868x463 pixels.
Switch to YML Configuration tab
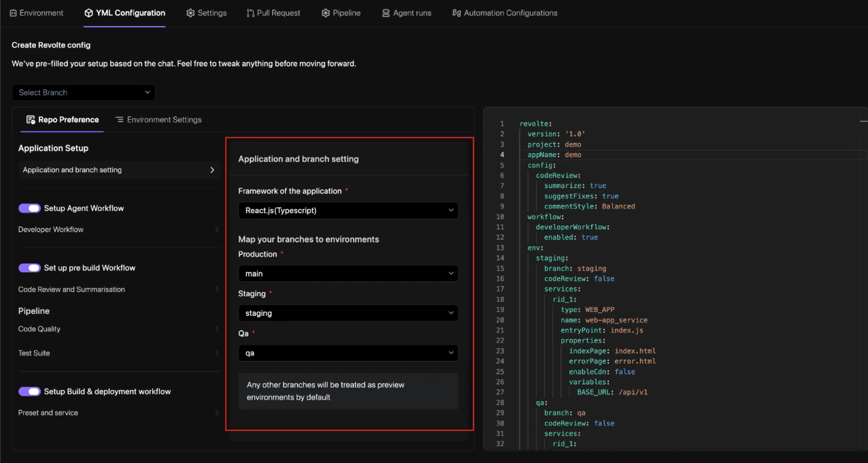(124, 13)
